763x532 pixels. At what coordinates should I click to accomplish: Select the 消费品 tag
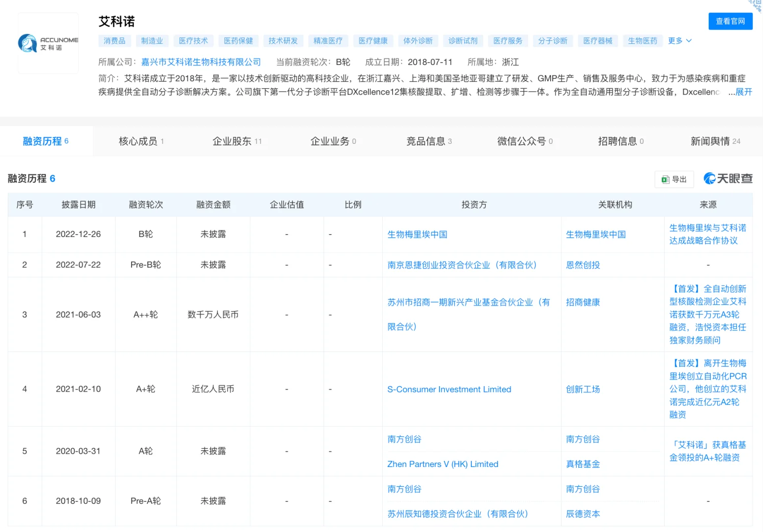click(x=115, y=41)
